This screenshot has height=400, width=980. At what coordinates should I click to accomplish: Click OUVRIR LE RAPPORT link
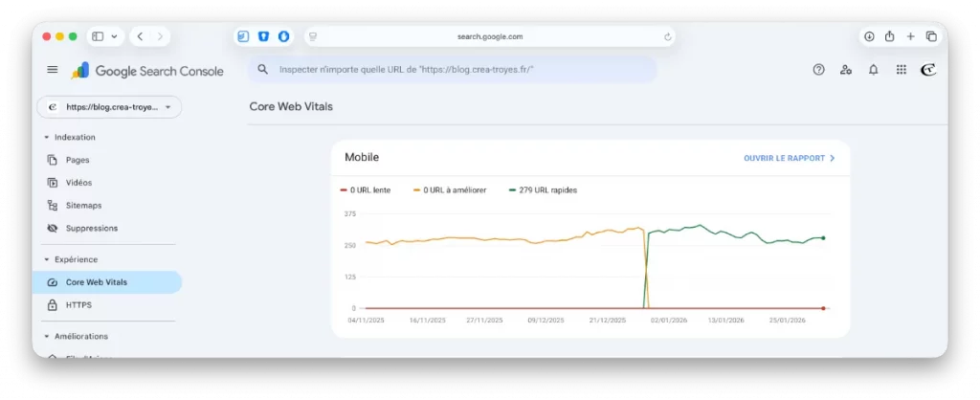(x=789, y=158)
